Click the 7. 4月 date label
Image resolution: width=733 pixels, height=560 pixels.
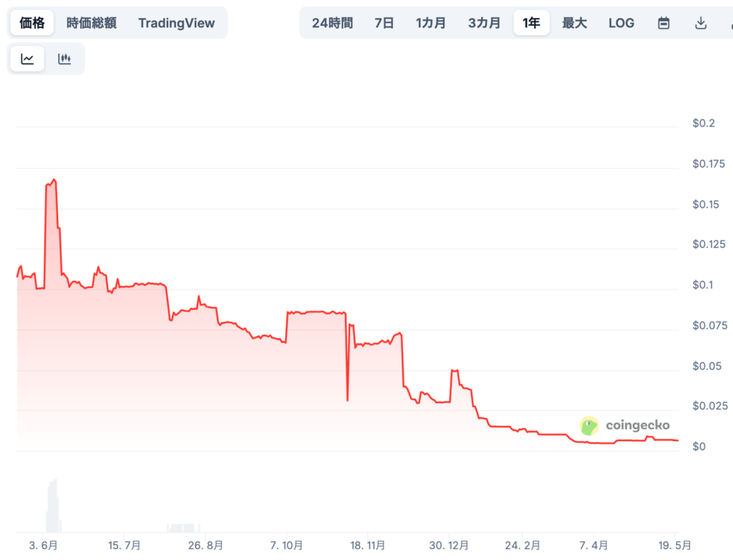(x=593, y=545)
